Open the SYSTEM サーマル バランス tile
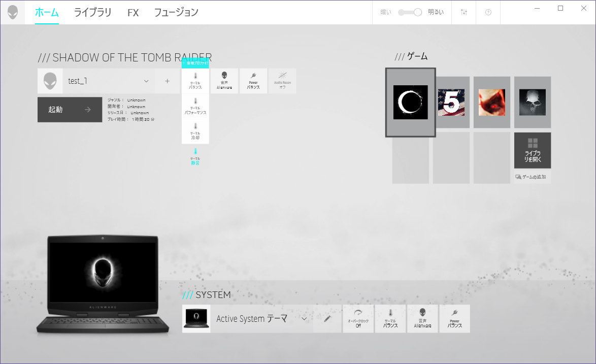Viewport: 596px width, 364px height. [x=390, y=318]
